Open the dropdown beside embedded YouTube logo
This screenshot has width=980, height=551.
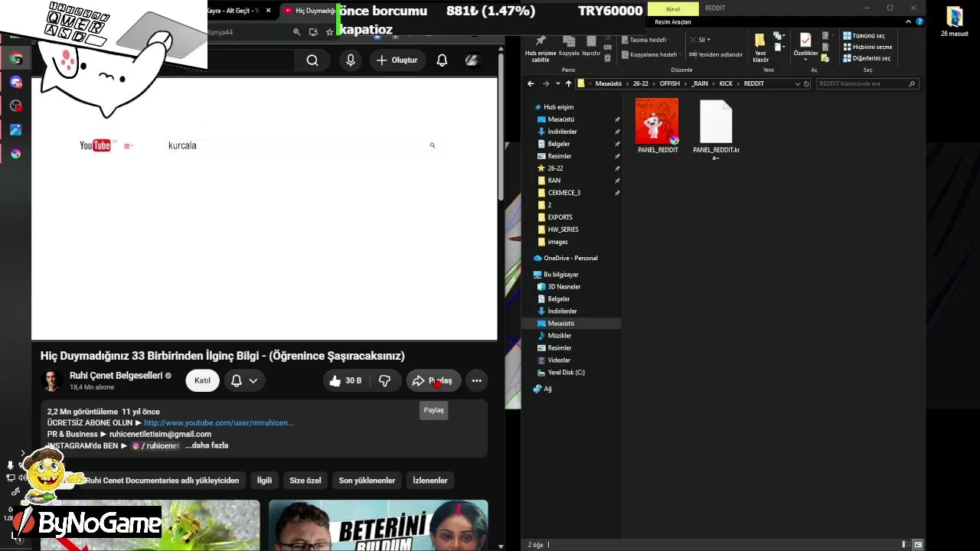click(128, 145)
